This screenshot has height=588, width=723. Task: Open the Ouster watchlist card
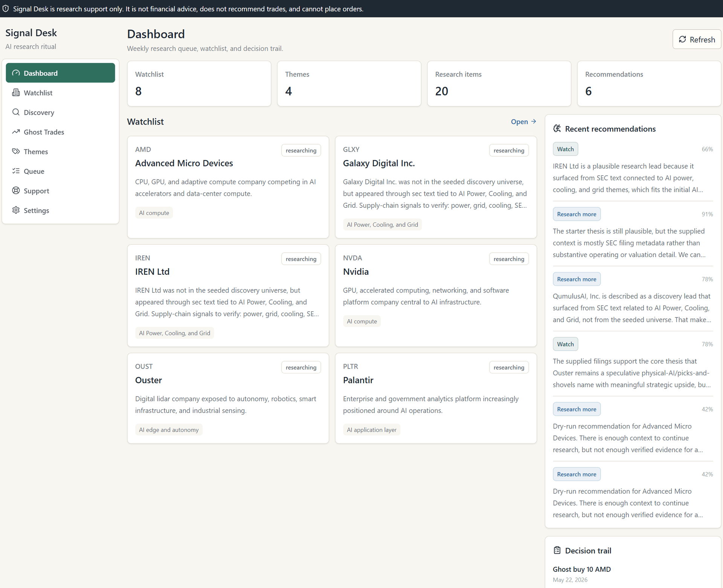[228, 398]
